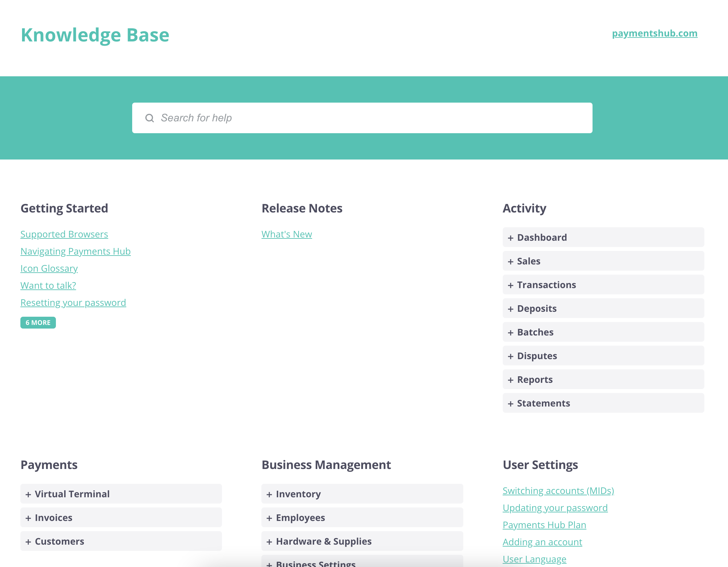Click the 6 MORE button under Getting Started
The width and height of the screenshot is (728, 567).
38,322
